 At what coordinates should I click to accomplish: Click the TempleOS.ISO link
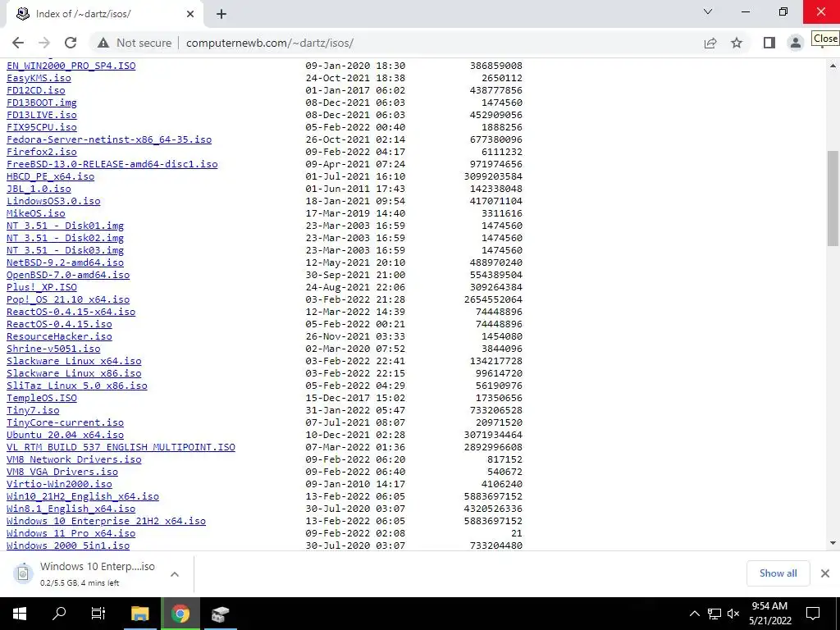point(41,398)
